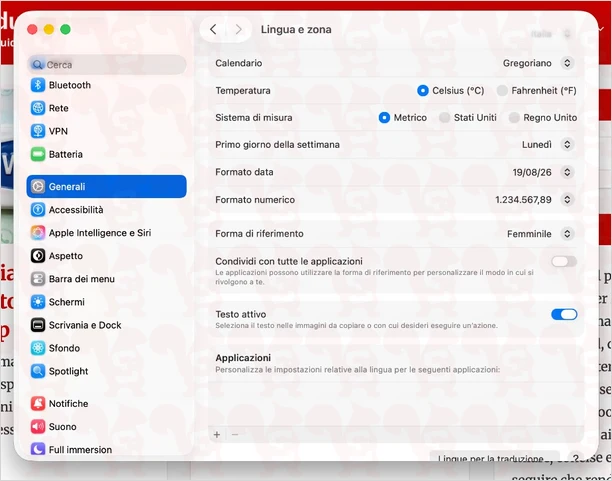Go forward with the right chevron
Screen dimensions: 612x481
tap(238, 29)
